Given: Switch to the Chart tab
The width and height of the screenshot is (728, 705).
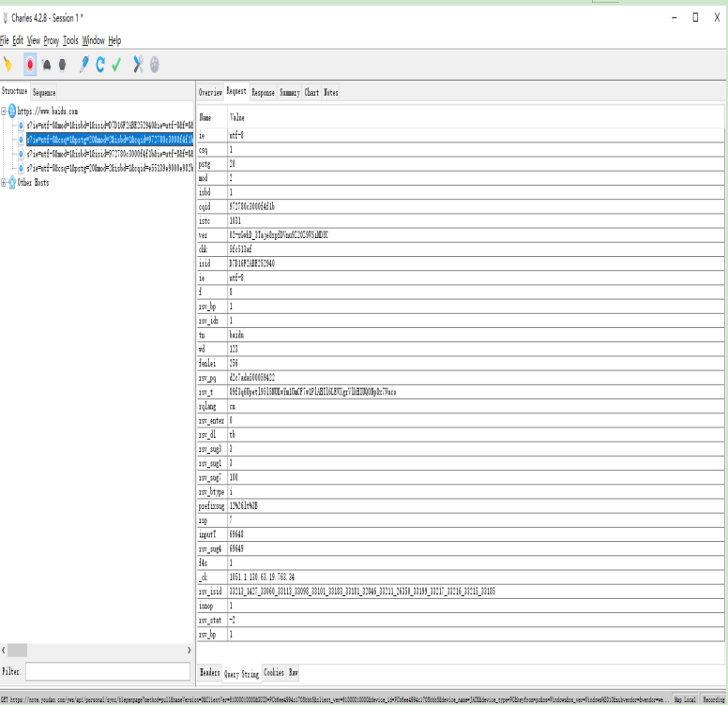Looking at the screenshot, I should (x=311, y=92).
